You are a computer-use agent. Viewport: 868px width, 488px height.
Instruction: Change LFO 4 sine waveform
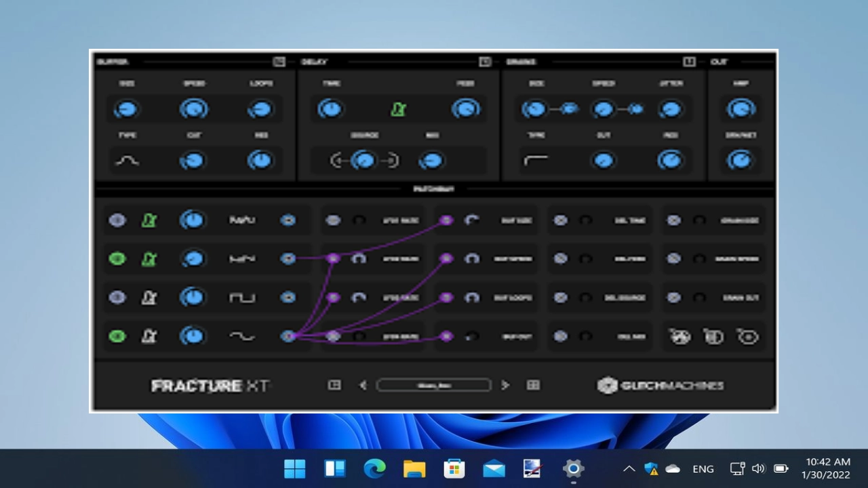242,336
